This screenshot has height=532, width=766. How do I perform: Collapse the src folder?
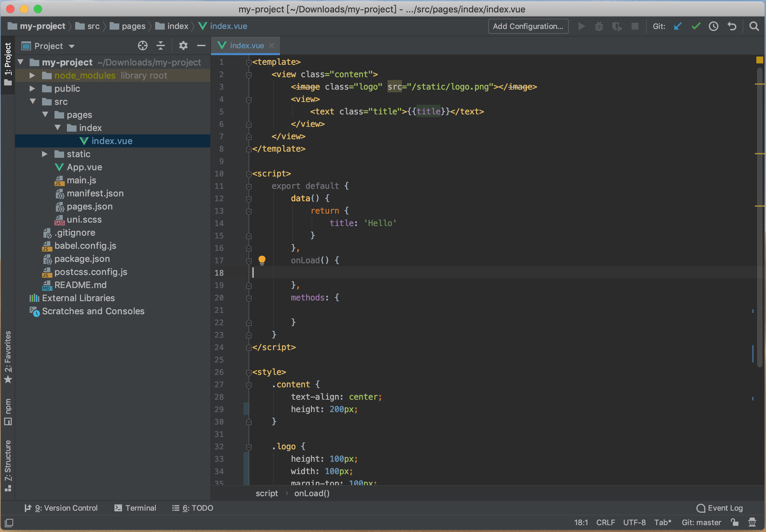33,101
